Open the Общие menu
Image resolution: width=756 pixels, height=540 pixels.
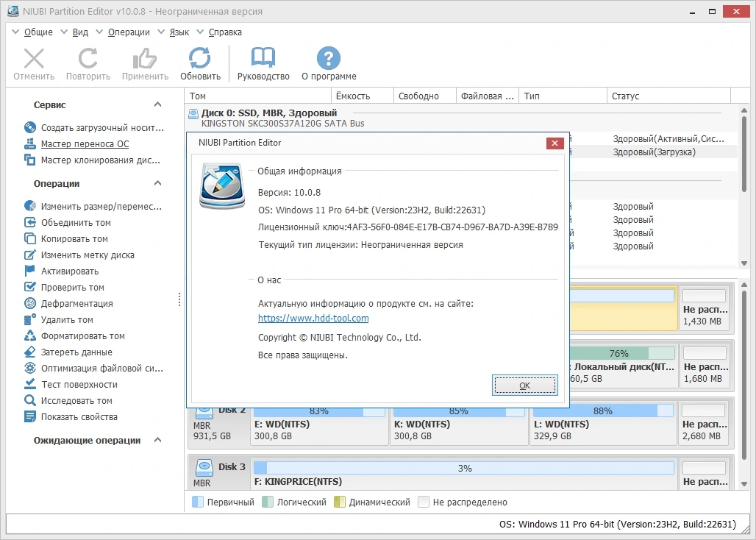[38, 32]
